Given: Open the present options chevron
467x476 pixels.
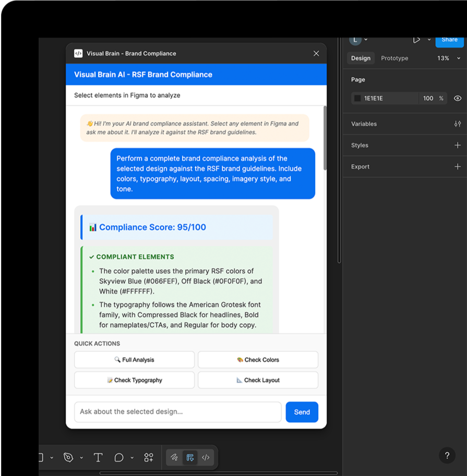Looking at the screenshot, I should 429,40.
